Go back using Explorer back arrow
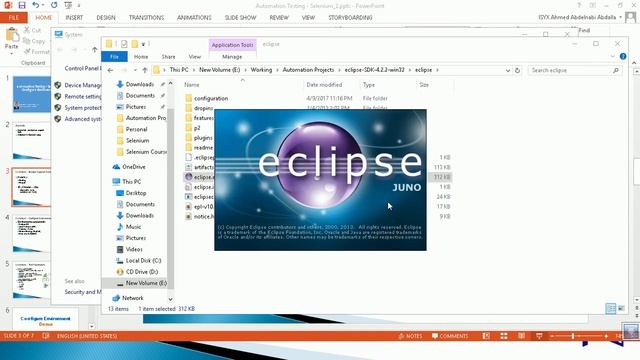This screenshot has width=640, height=360. pos(111,70)
